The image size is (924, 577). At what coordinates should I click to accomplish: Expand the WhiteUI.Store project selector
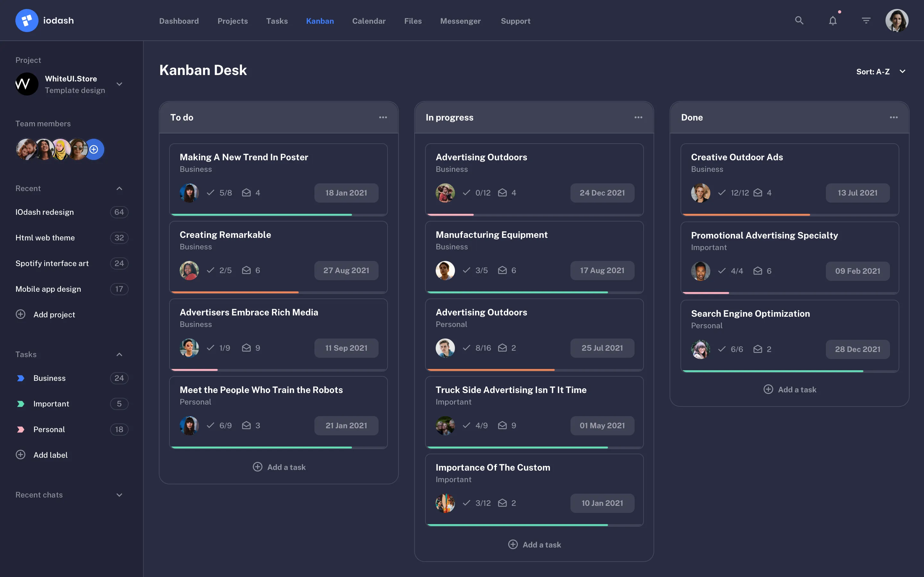pyautogui.click(x=119, y=84)
